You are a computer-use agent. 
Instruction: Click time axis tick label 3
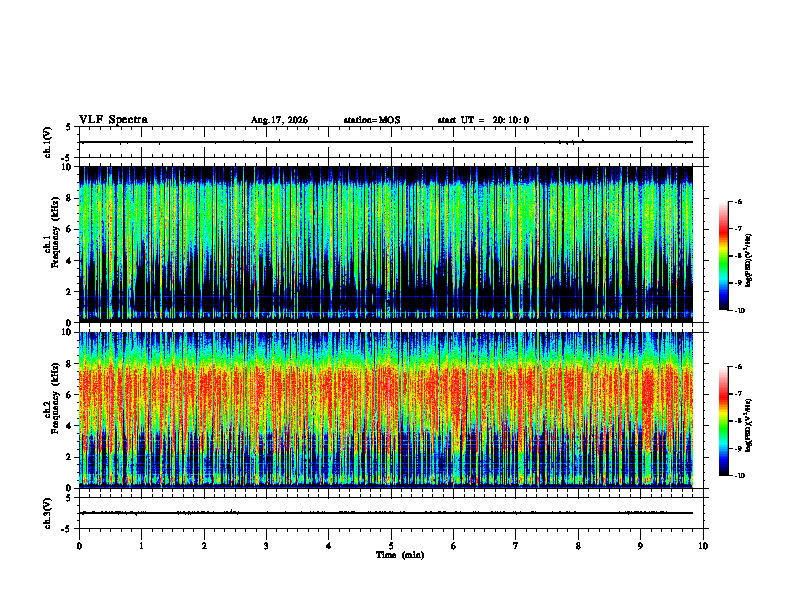pyautogui.click(x=266, y=546)
